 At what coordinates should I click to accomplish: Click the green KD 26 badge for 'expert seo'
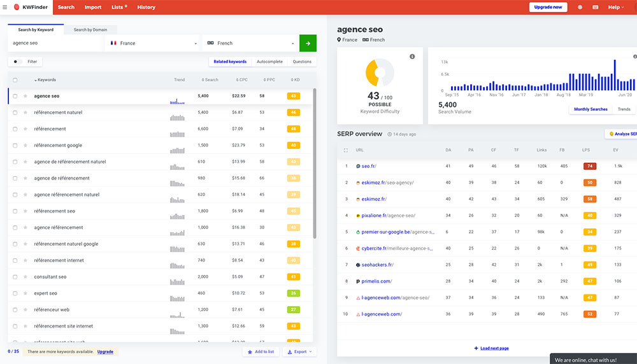coord(293,293)
